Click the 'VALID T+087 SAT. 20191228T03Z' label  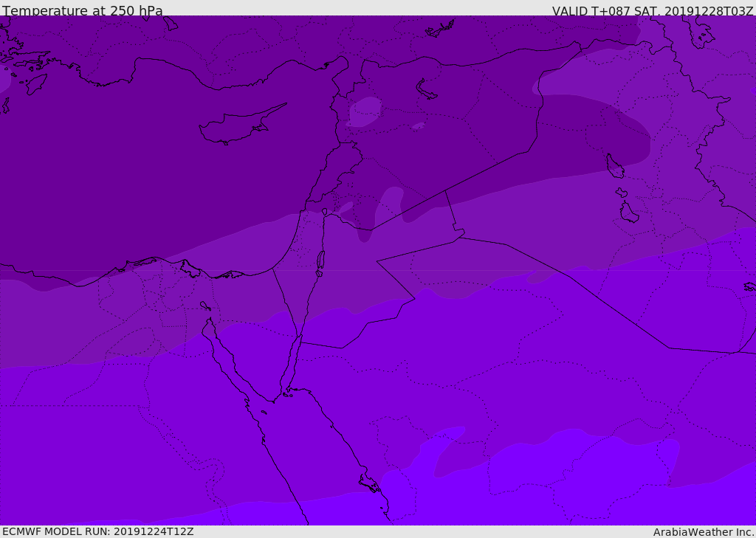click(653, 10)
